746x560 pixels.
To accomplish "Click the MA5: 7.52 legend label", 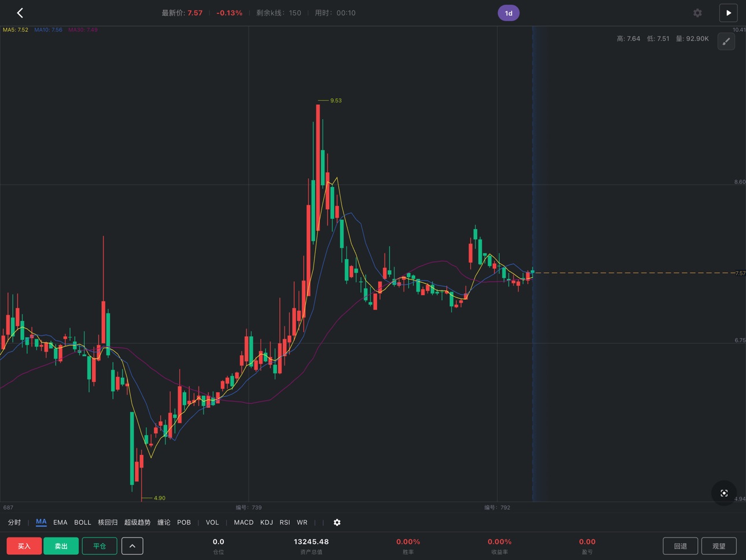I will (x=16, y=30).
